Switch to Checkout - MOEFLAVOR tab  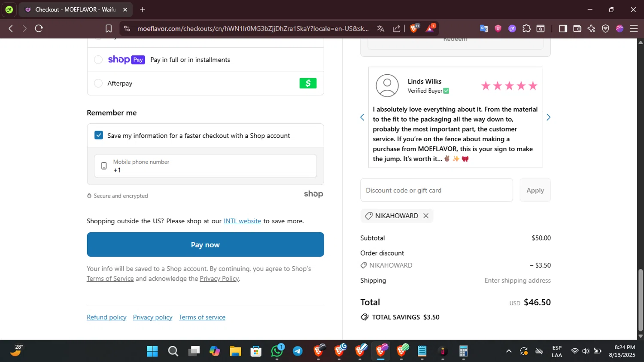tap(75, 9)
